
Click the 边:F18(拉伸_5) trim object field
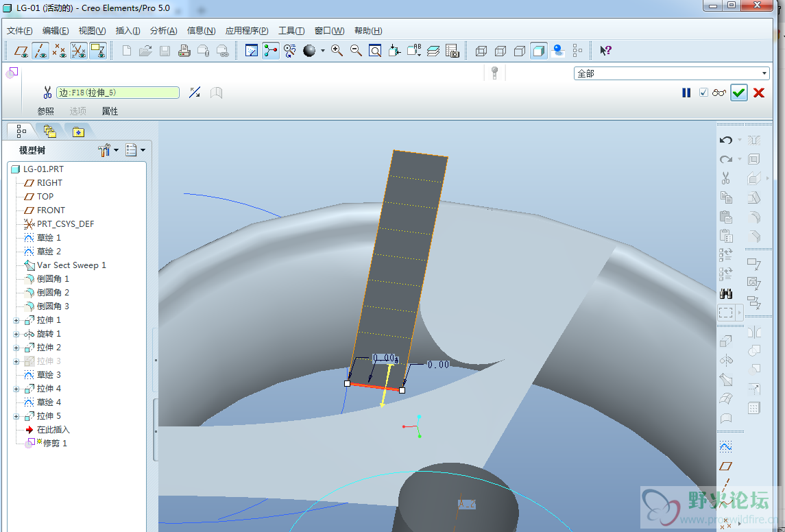pyautogui.click(x=118, y=93)
